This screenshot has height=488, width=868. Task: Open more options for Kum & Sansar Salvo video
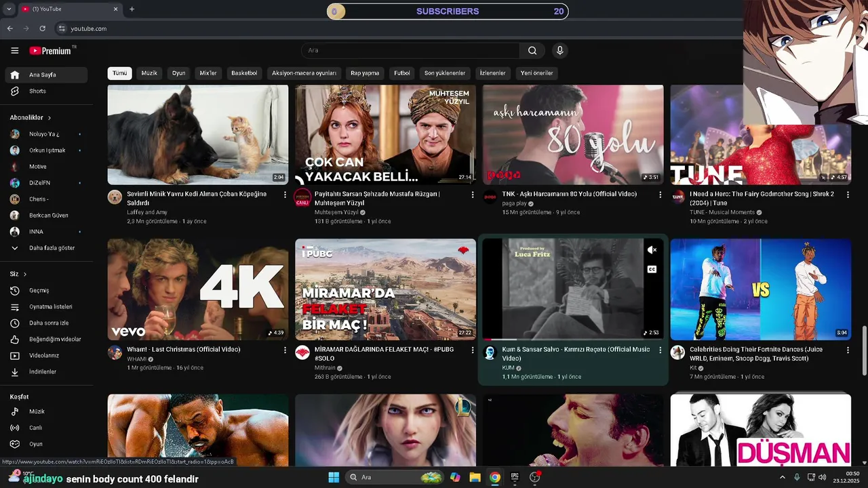click(660, 350)
